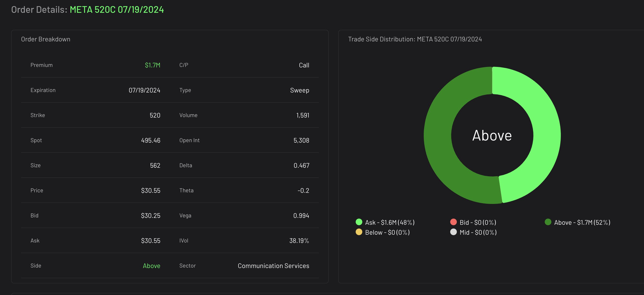
Task: Click the Delta row label
Action: (x=186, y=165)
